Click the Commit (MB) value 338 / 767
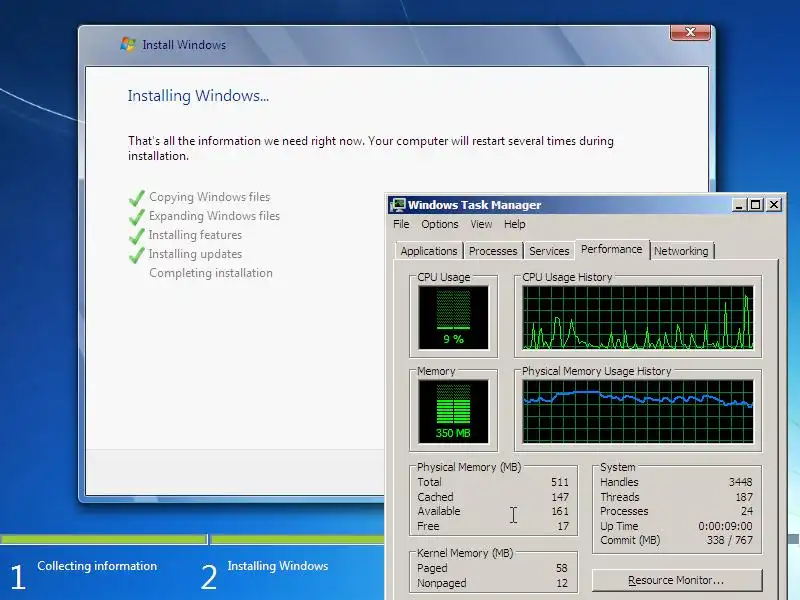The height and width of the screenshot is (600, 800). tap(730, 540)
